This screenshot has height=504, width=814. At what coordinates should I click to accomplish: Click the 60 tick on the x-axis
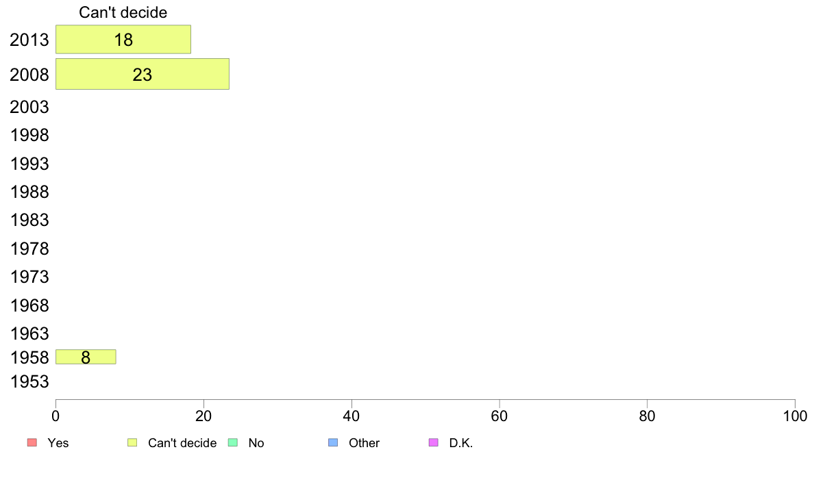click(x=500, y=416)
